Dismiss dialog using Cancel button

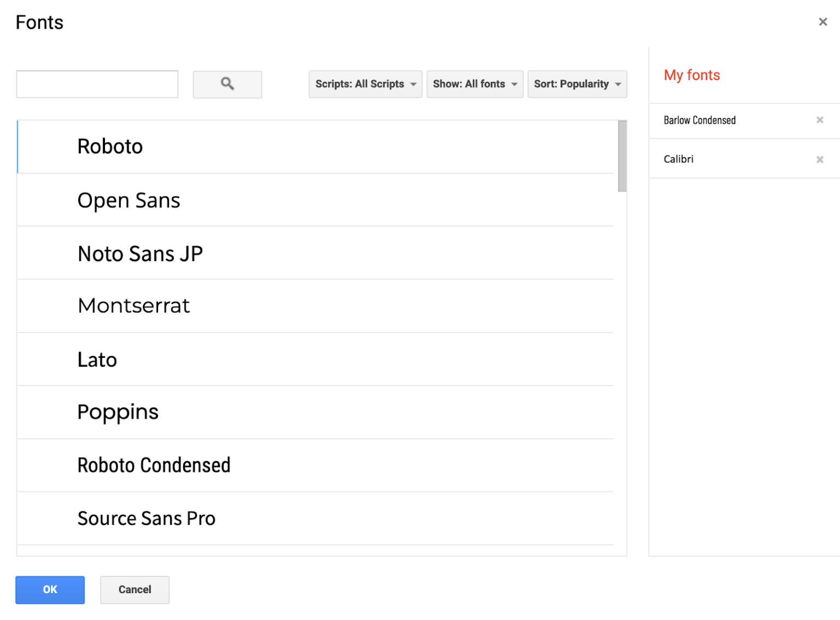click(135, 590)
